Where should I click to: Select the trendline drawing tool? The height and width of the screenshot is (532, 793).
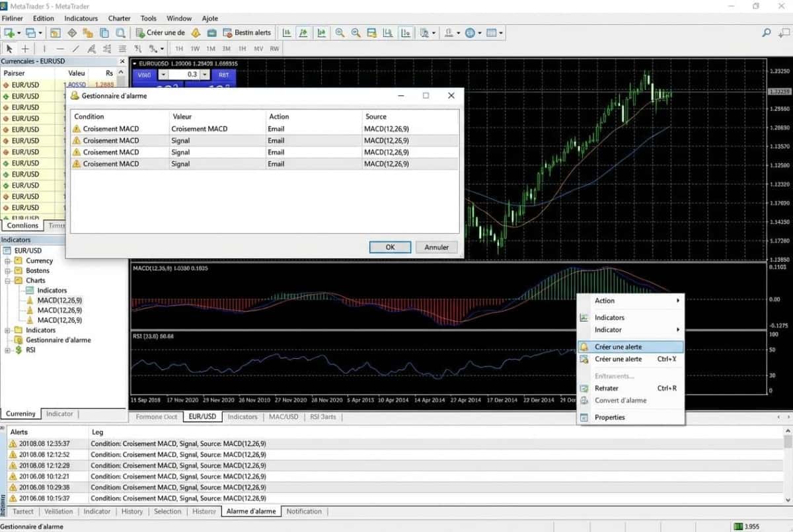(76, 48)
